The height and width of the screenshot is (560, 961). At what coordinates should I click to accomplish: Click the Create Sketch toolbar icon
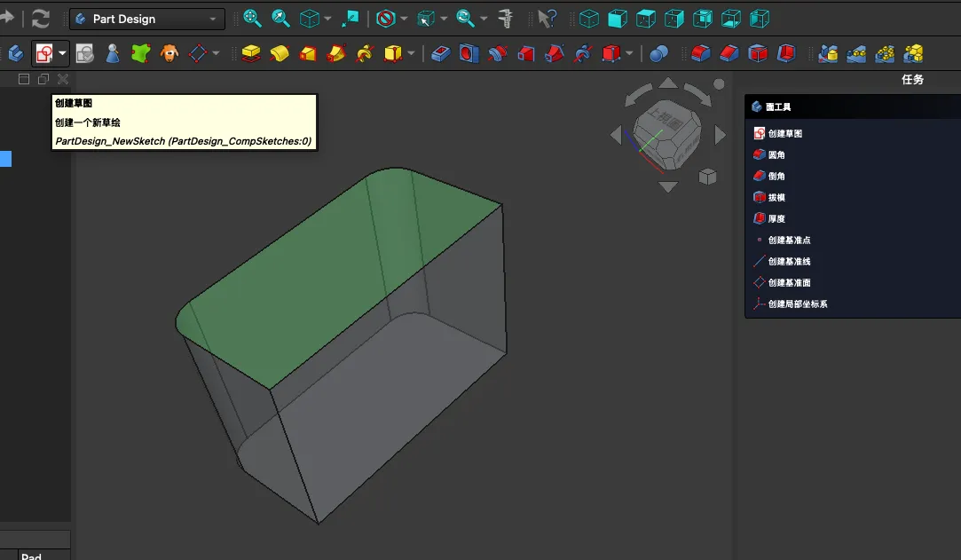pyautogui.click(x=43, y=54)
